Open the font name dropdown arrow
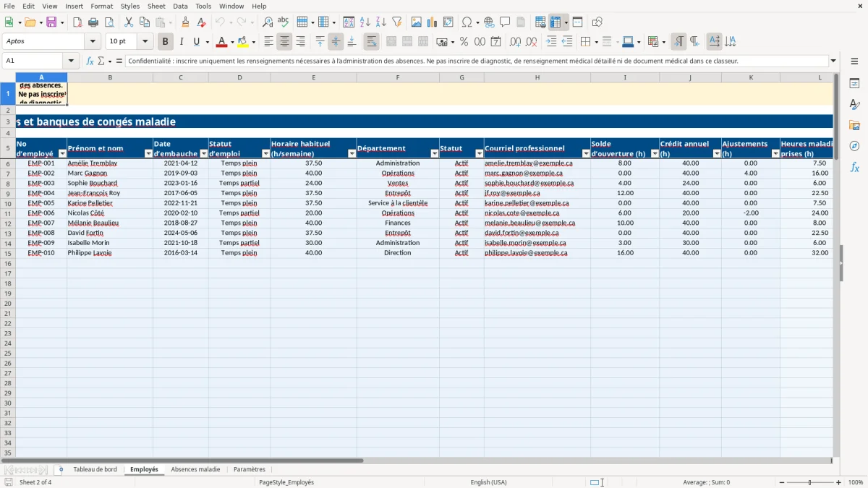This screenshot has height=488, width=868. pos(92,41)
